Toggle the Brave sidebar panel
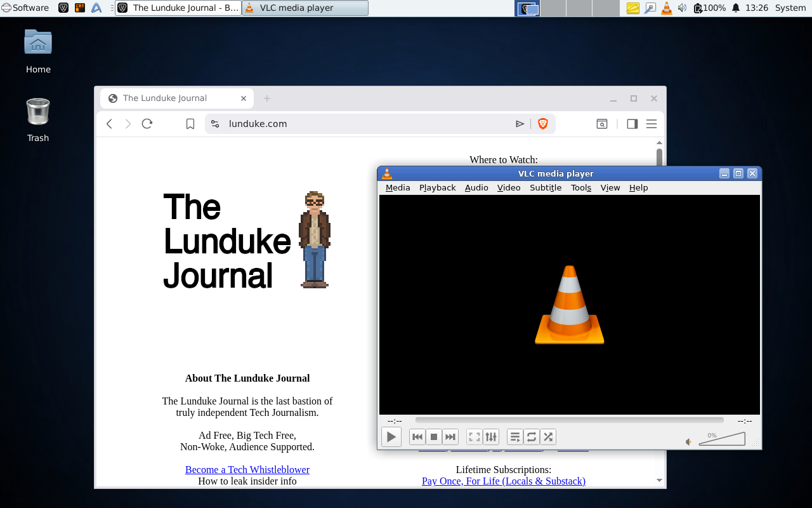 pos(632,124)
